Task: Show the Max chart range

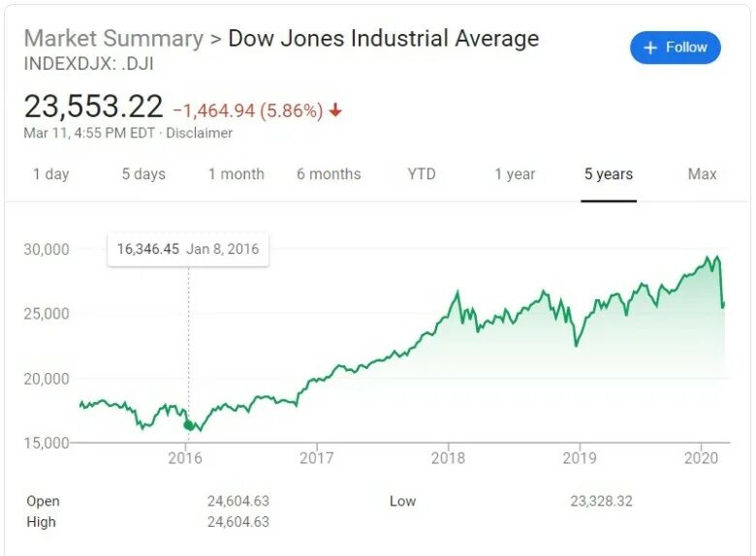Action: [x=703, y=174]
